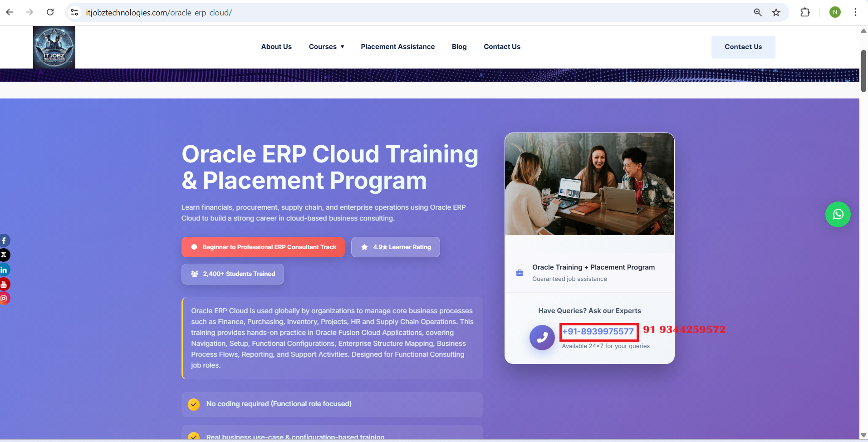Call the +91-8939975577 phone link
868x442 pixels.
click(x=598, y=332)
